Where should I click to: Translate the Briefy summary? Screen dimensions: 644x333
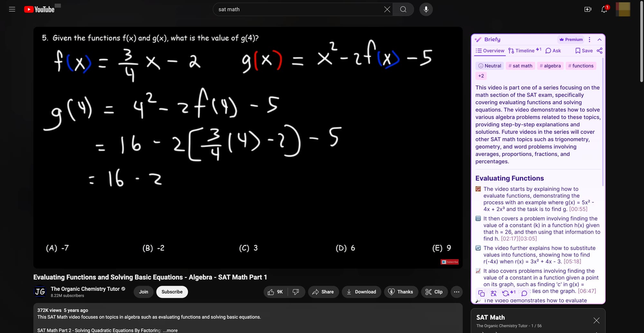pos(494,293)
